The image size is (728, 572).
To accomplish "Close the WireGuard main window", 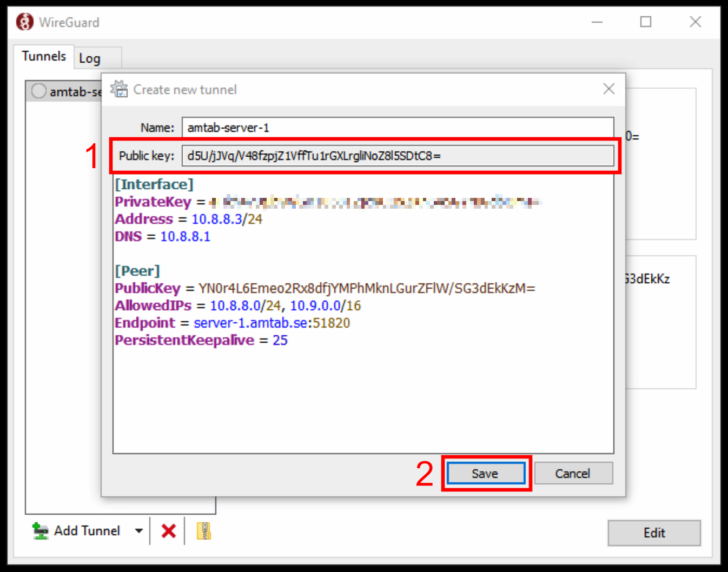I will (696, 22).
